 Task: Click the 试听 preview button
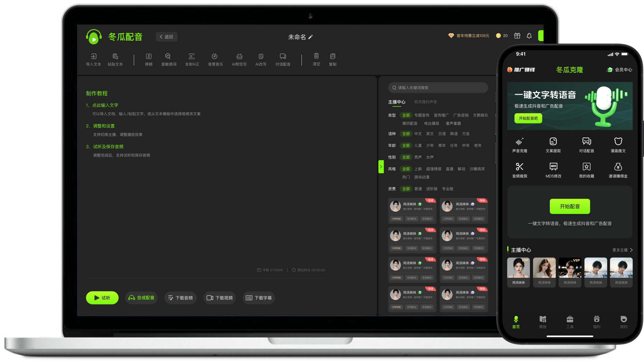102,298
